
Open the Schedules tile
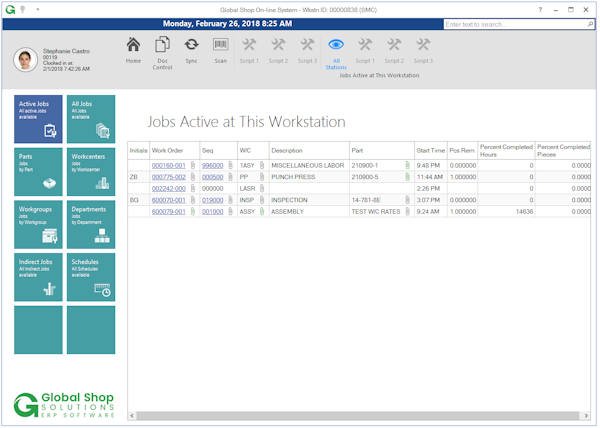[x=91, y=277]
